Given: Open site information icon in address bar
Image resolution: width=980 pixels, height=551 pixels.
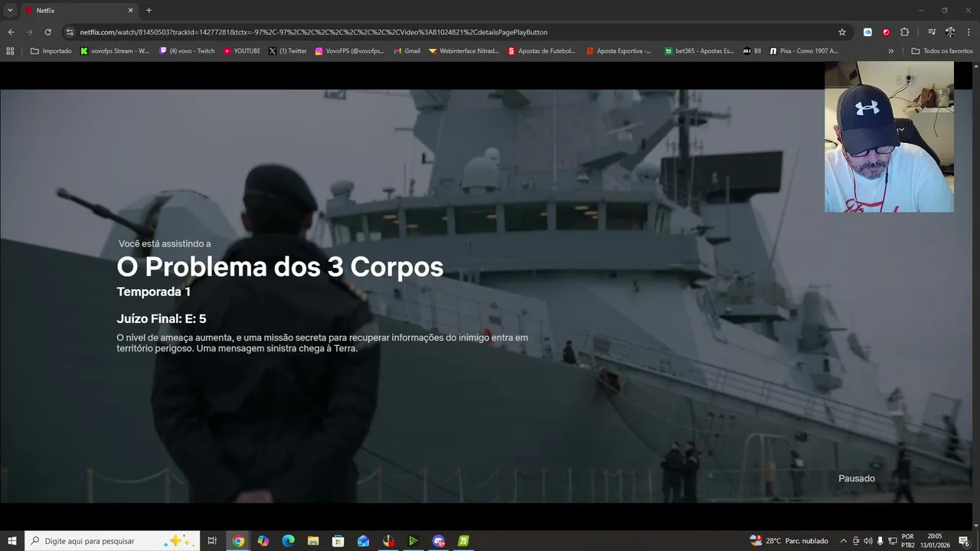Looking at the screenshot, I should coord(70,32).
